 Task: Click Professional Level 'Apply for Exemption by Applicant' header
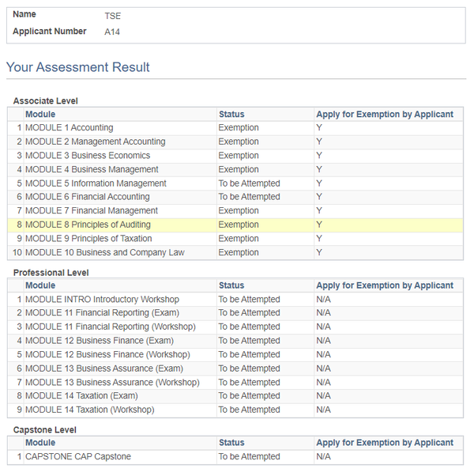pos(385,285)
